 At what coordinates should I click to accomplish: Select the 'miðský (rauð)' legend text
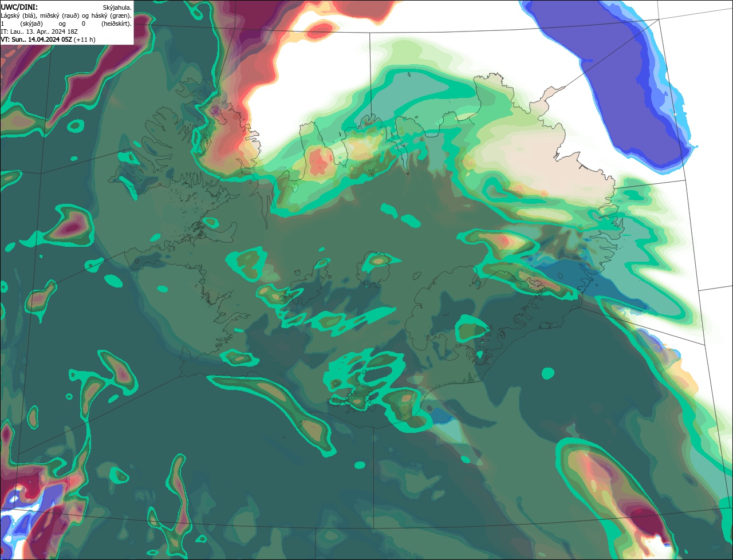(x=60, y=16)
